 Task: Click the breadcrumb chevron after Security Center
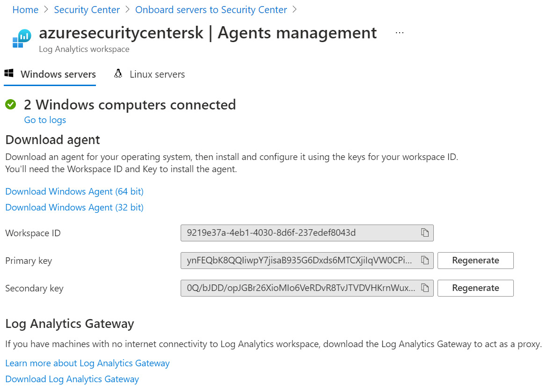click(x=127, y=9)
